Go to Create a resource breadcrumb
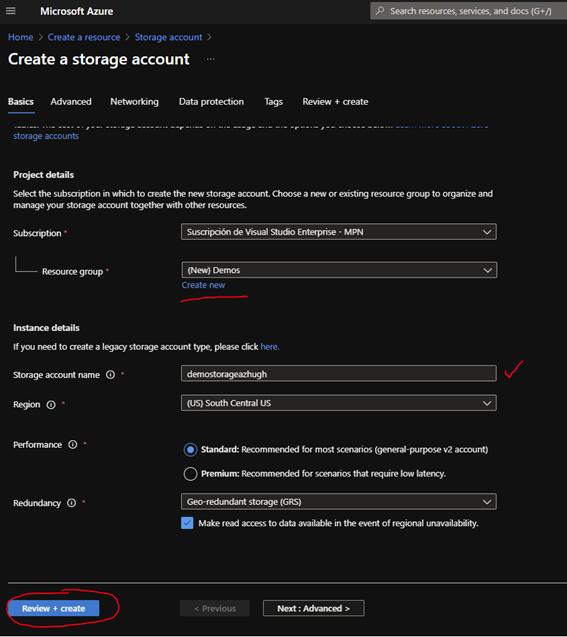567x637 pixels. (x=84, y=37)
